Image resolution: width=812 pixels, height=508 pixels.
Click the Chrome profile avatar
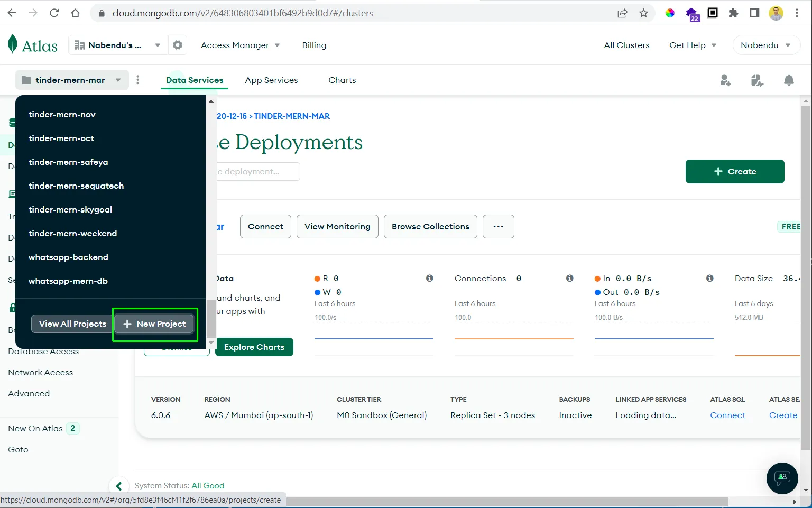click(x=776, y=13)
